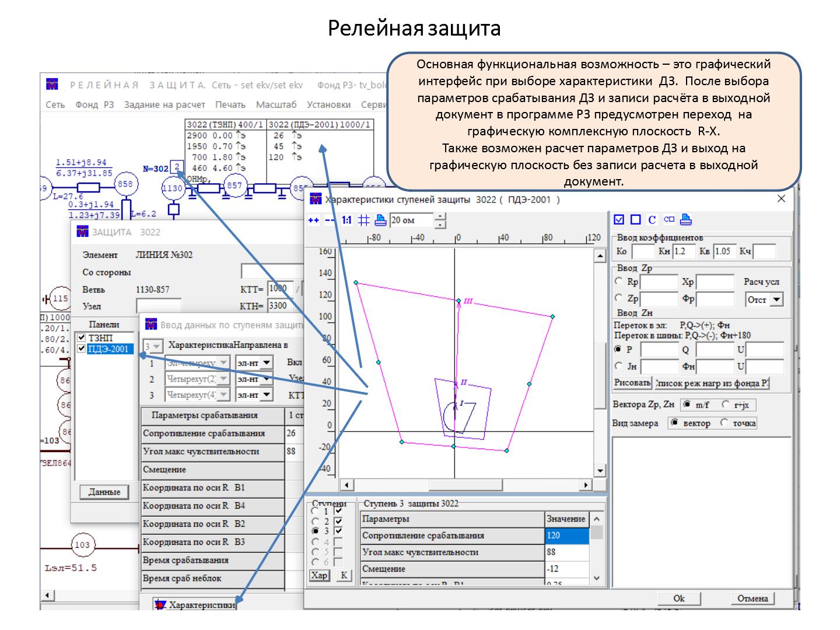Viewport: 840px width, 630px height.
Task: Toggle the grid '#' icon
Action: tap(363, 220)
